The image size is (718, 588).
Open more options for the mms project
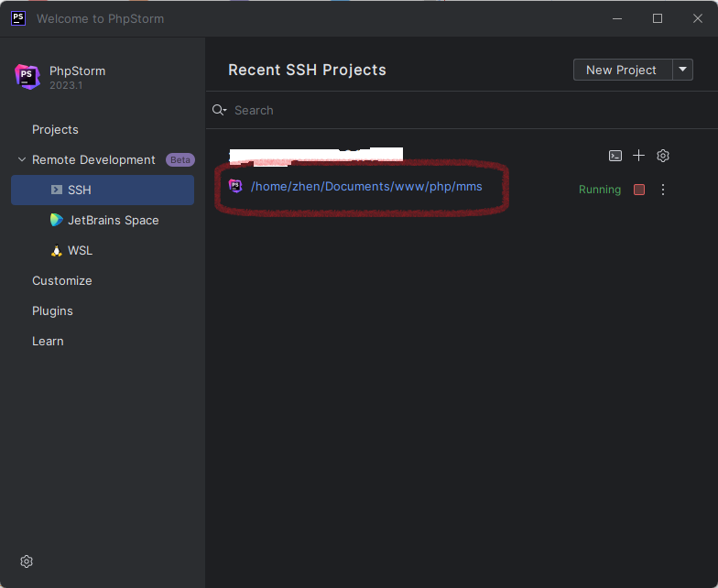(663, 190)
